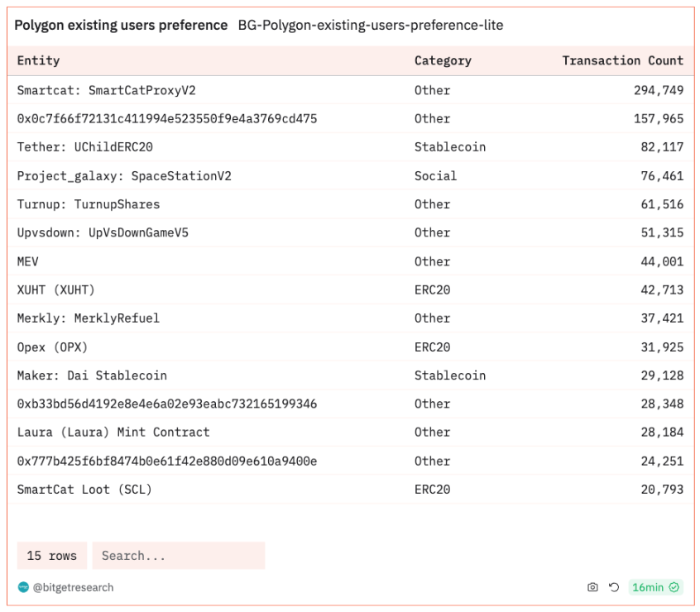Open the Polygon existing users preference title
The image size is (700, 612).
tap(121, 26)
